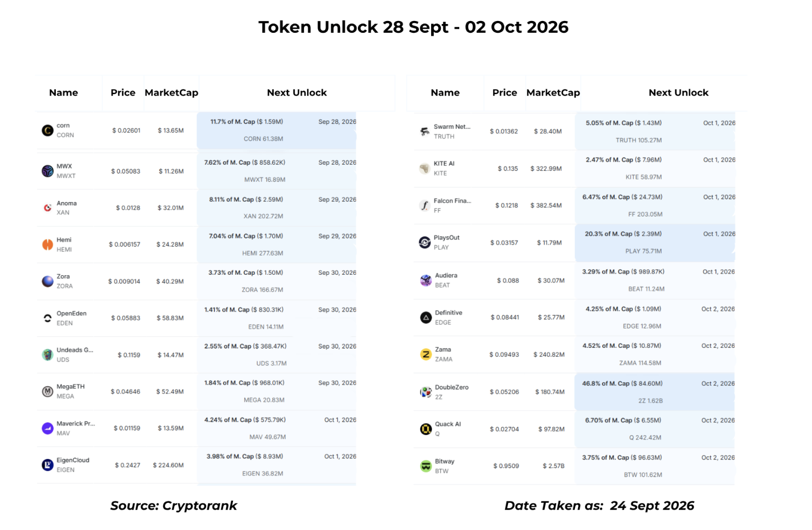Click the PlaysOut logo icon
Screen dimensions: 812x530
(x=425, y=242)
